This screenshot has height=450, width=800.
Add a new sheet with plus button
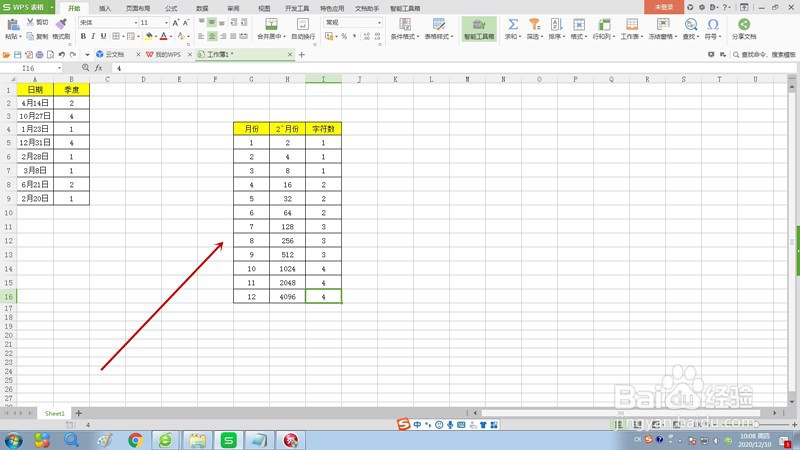tap(79, 413)
